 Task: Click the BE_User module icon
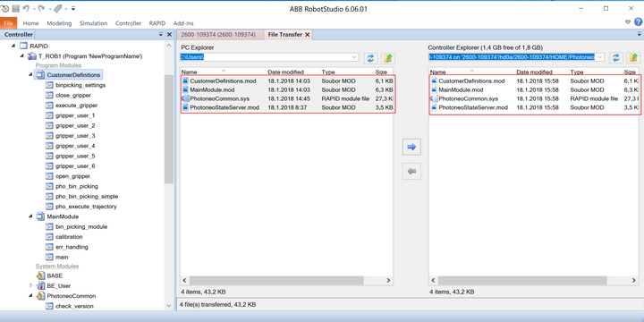click(40, 285)
